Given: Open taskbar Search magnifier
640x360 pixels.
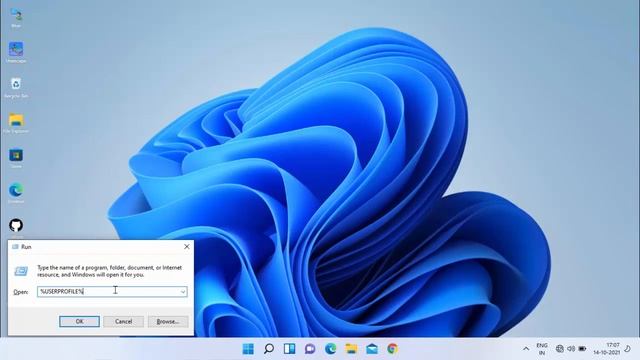Looking at the screenshot, I should (269, 349).
